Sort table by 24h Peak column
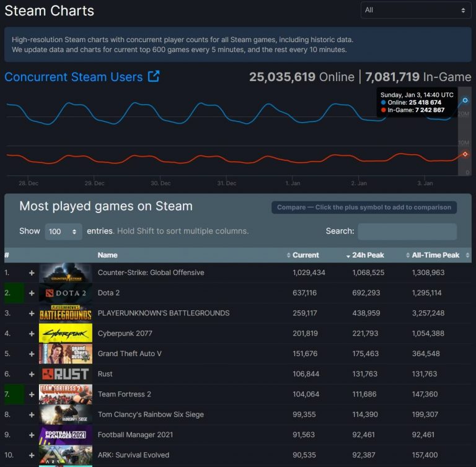The width and height of the screenshot is (476, 467). pyautogui.click(x=368, y=255)
